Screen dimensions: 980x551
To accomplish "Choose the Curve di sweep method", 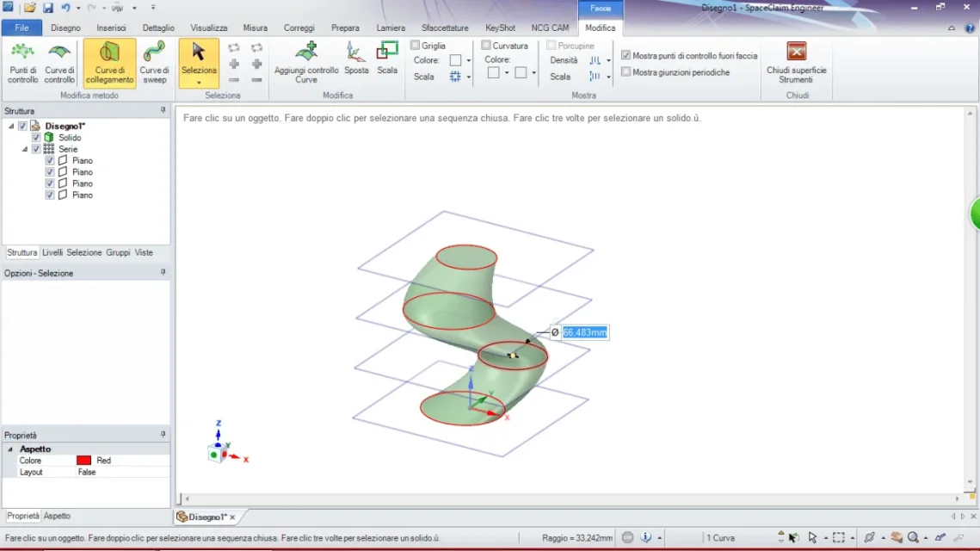I will pyautogui.click(x=154, y=63).
